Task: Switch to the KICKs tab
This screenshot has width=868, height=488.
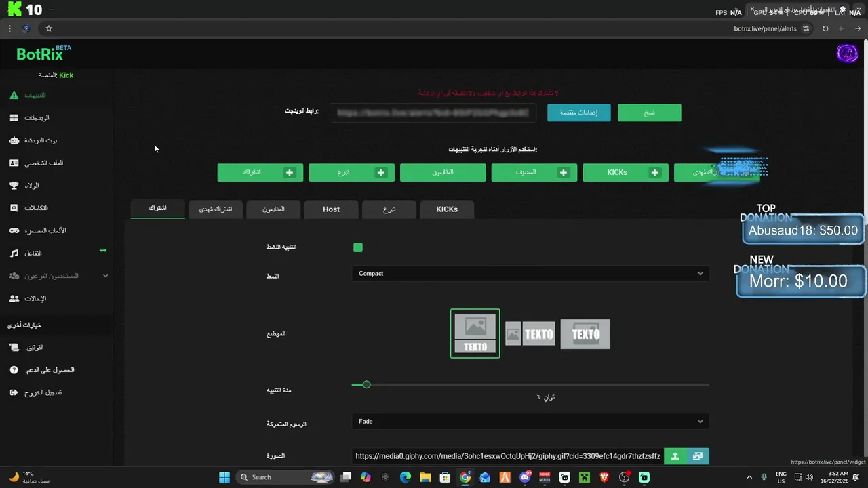Action: (x=447, y=209)
